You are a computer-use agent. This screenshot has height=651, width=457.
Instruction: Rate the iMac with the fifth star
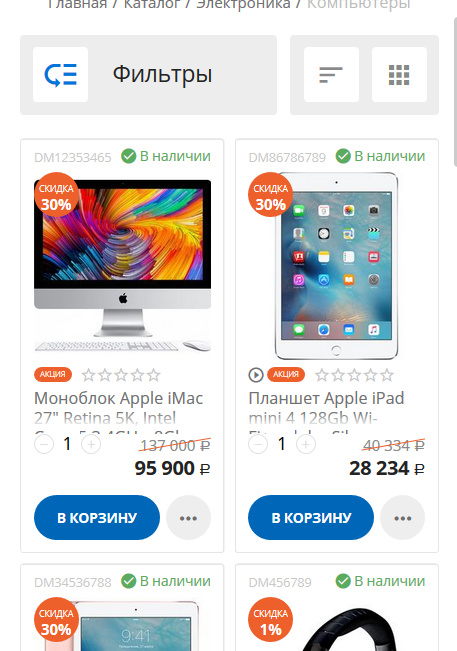(x=154, y=375)
